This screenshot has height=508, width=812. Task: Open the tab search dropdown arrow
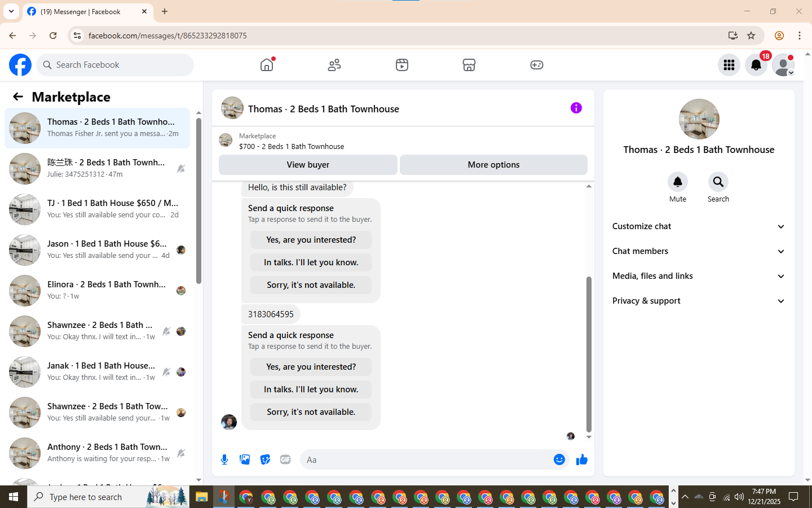(11, 11)
